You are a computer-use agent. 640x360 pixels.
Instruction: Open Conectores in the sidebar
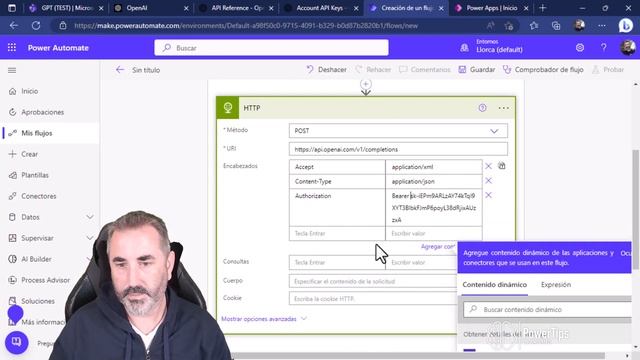(39, 196)
